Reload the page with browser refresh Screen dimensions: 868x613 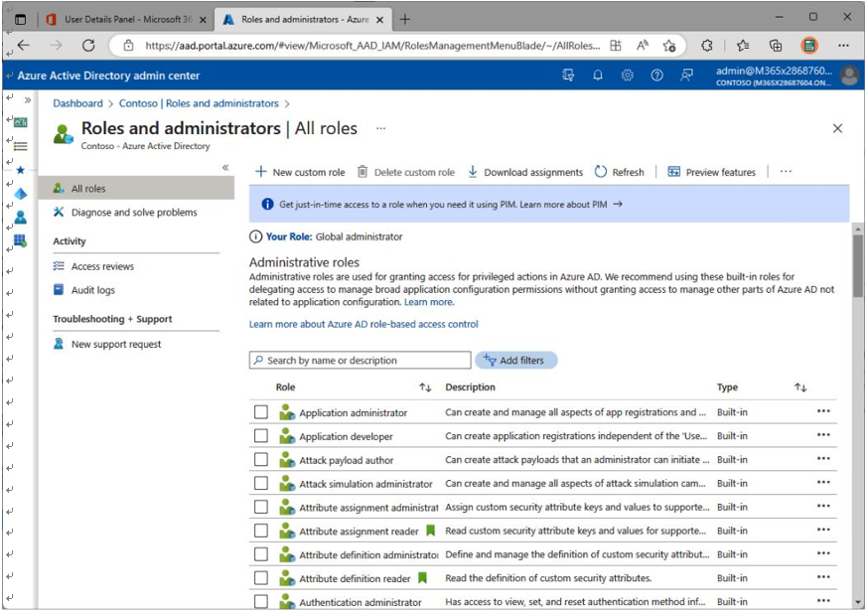[x=88, y=46]
